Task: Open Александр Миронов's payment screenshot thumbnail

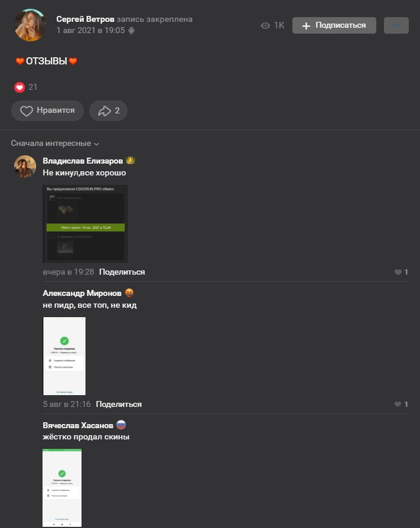Action: pos(64,356)
